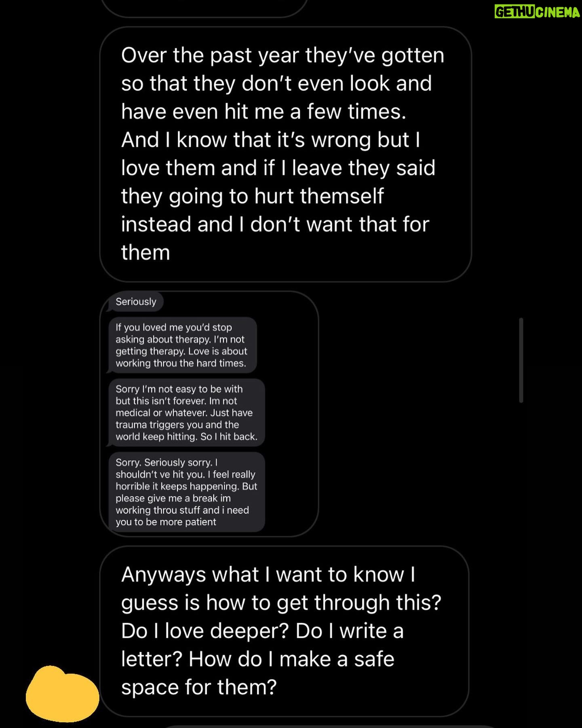This screenshot has width=582, height=728.
Task: Click the 'Do I love deeper?' line
Action: coord(205,631)
